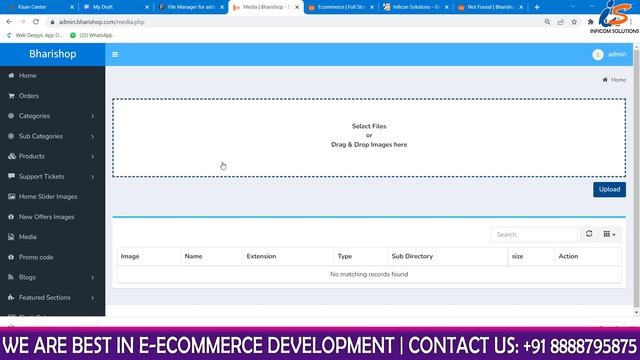Expand the Sub Categories sidebar chevron
The height and width of the screenshot is (360, 640).
point(93,136)
